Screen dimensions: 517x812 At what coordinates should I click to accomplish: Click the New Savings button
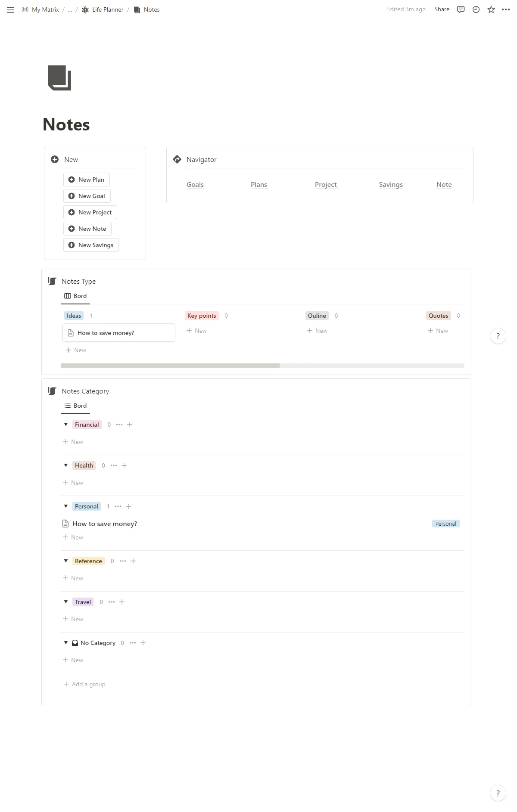tap(91, 245)
